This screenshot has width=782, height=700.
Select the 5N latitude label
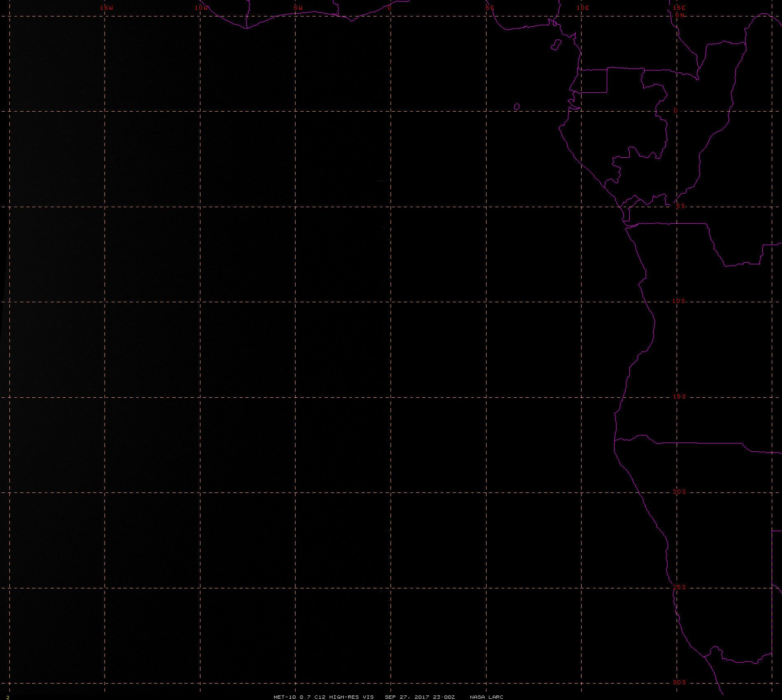tap(680, 15)
